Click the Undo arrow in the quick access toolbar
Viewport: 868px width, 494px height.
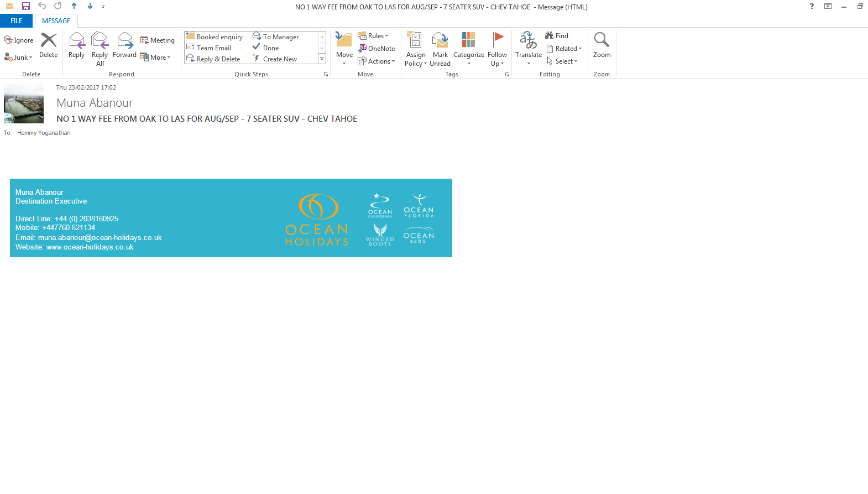[x=42, y=6]
